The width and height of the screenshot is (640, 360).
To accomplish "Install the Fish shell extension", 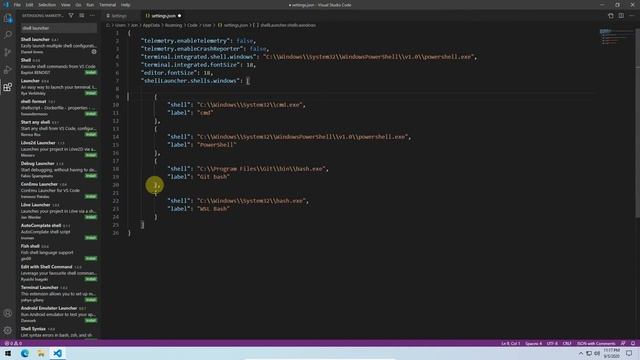I will (x=91, y=258).
